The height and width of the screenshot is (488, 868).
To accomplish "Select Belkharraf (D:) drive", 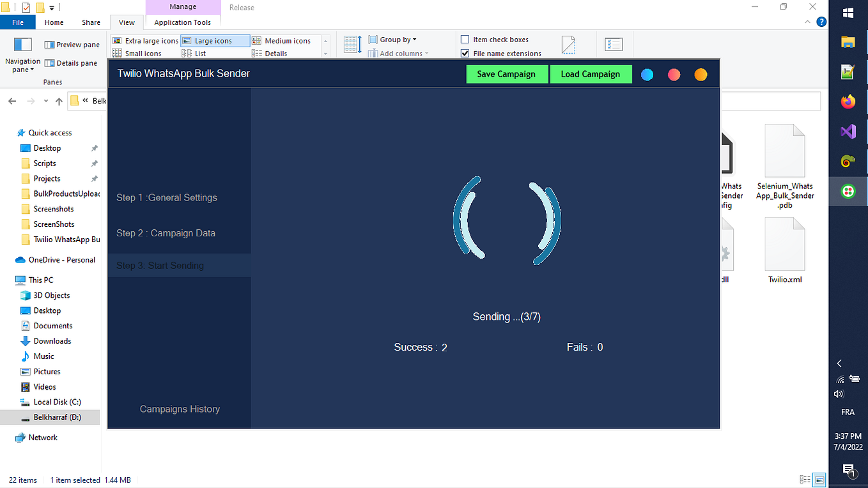I will pos(50,417).
